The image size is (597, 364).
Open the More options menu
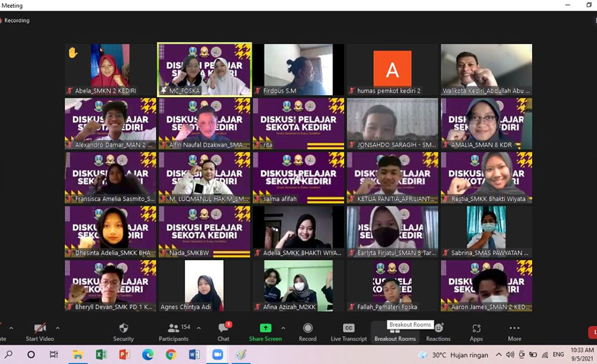click(x=515, y=332)
